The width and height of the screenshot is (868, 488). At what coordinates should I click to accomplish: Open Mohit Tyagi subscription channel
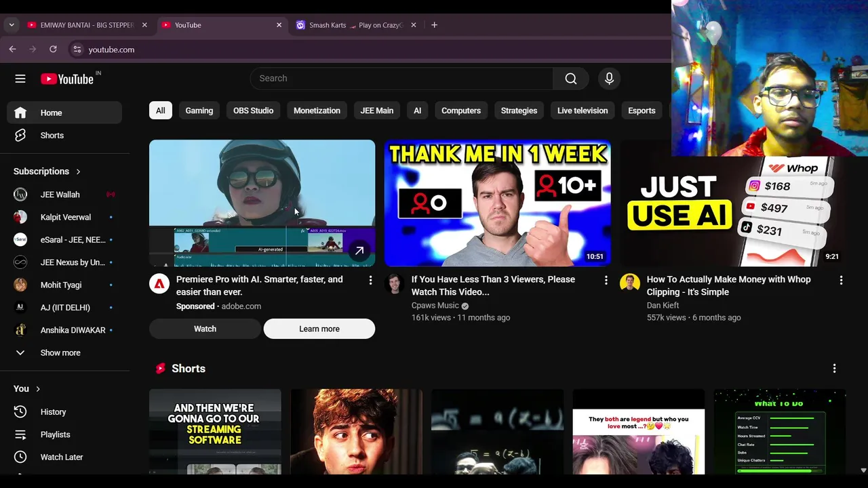tap(64, 285)
